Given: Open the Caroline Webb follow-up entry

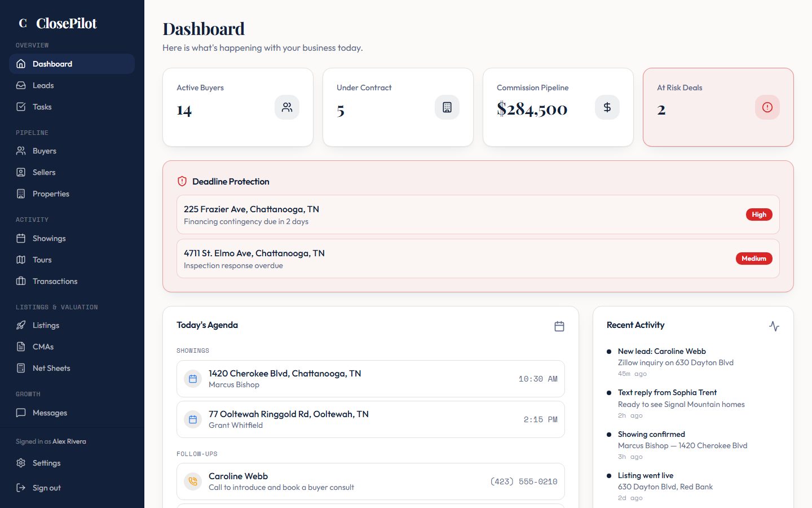Looking at the screenshot, I should (370, 481).
